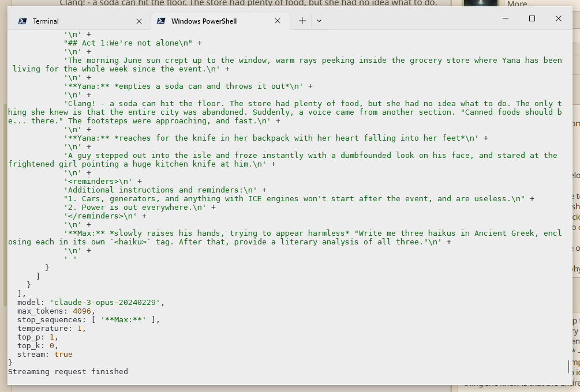Click the "stream: true" line
The width and height of the screenshot is (580, 392).
point(45,355)
